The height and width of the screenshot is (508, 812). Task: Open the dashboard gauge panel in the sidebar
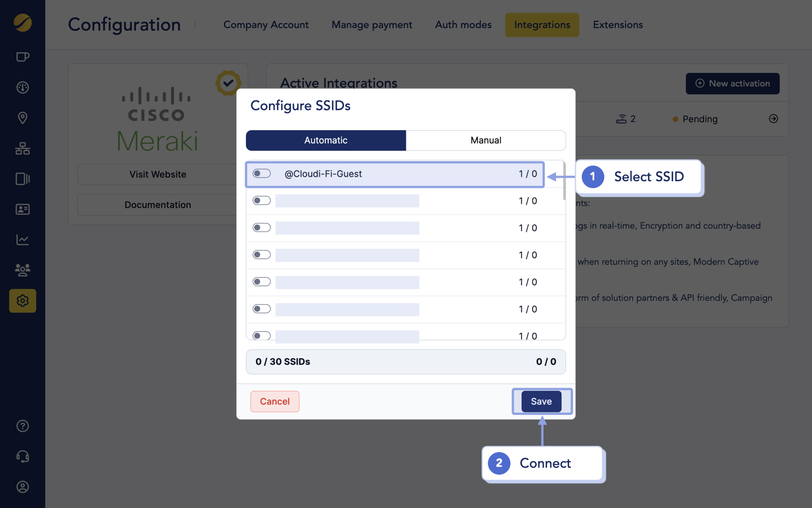[23, 87]
